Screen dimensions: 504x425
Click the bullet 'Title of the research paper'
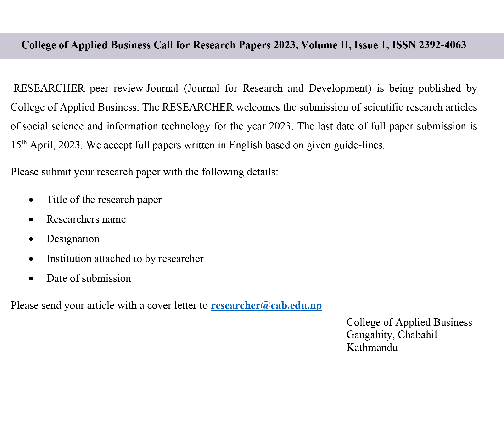[104, 200]
